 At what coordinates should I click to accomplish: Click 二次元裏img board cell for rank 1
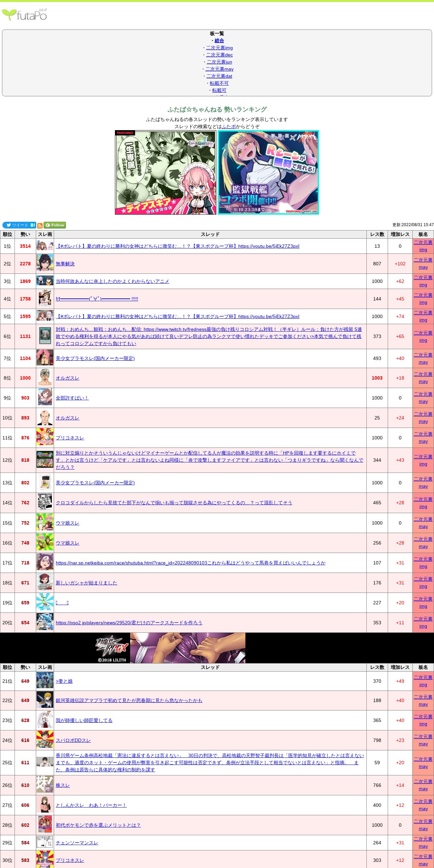coord(423,246)
